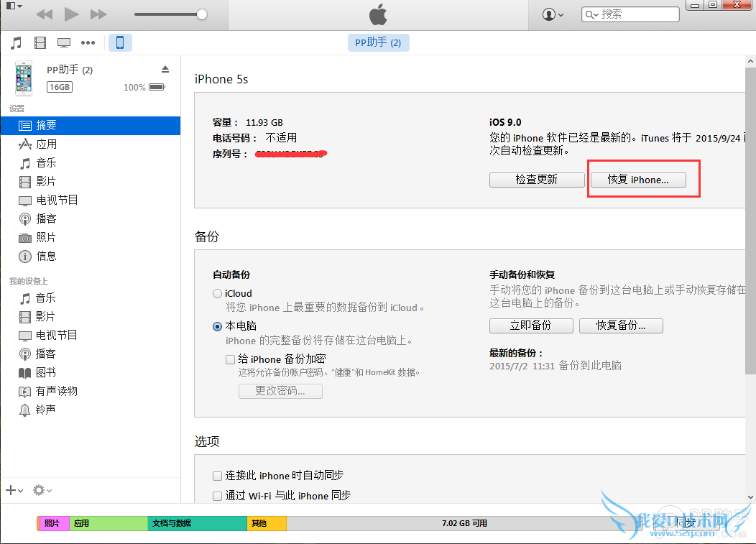
Task: Click 更改密码... button
Action: click(x=280, y=391)
